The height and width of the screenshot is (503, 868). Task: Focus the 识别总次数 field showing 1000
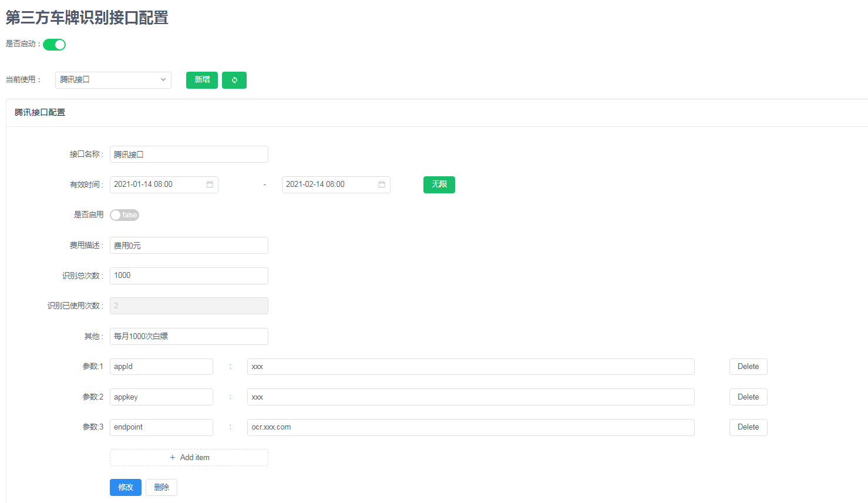pyautogui.click(x=189, y=276)
